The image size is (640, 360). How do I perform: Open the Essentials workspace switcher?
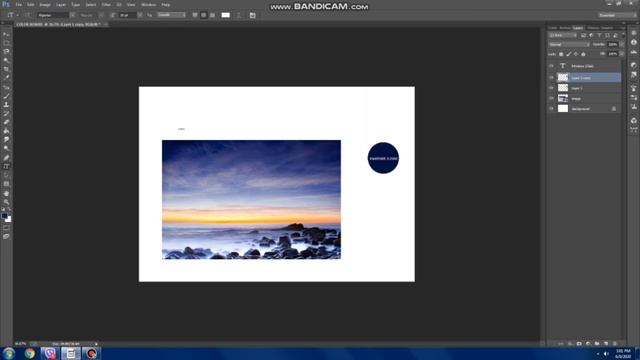[618, 15]
